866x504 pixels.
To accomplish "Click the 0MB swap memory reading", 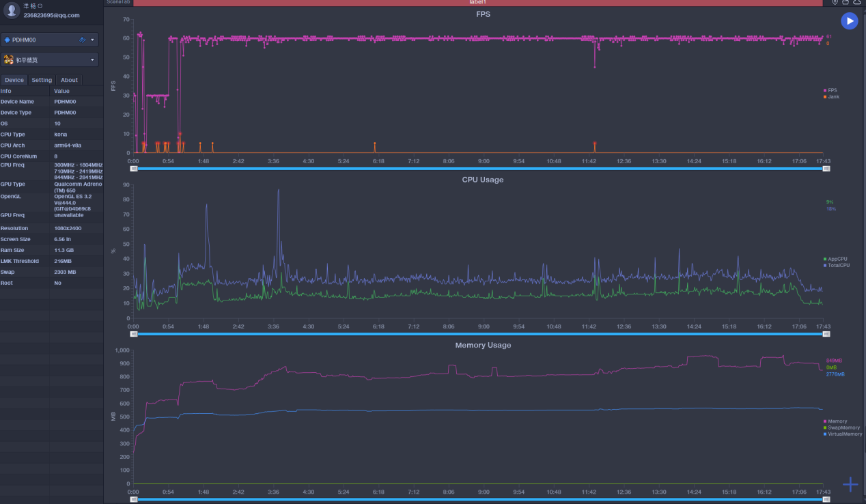I will (x=831, y=367).
